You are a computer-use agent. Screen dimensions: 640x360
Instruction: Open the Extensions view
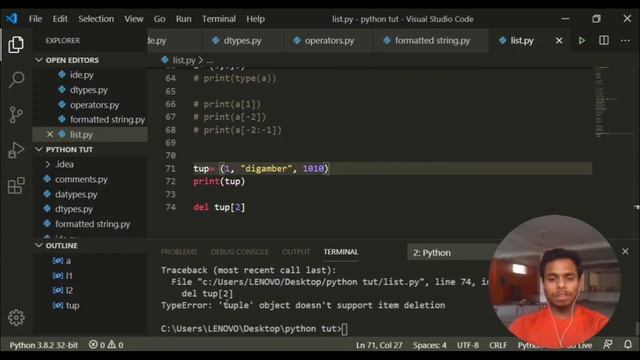16,186
